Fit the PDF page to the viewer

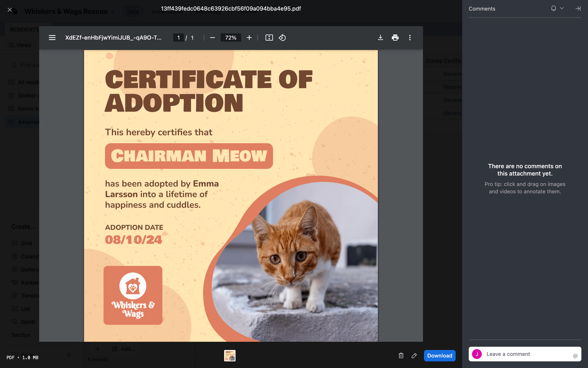(x=269, y=38)
